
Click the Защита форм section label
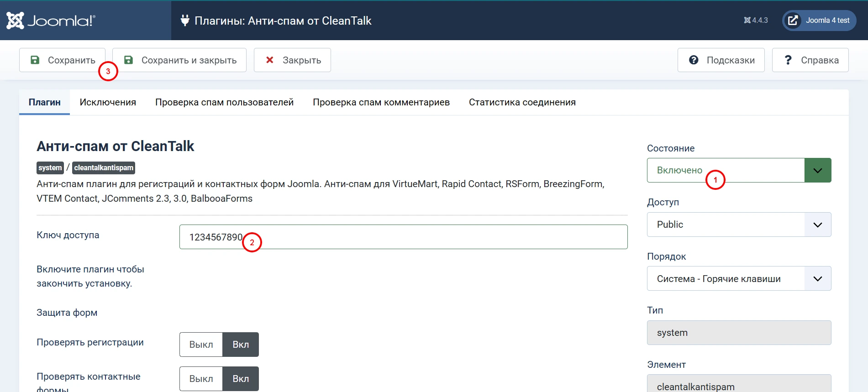67,313
